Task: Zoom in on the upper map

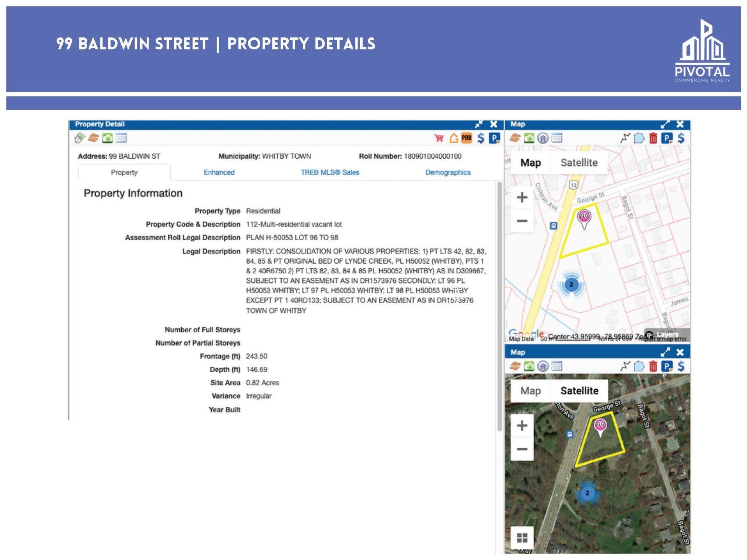Action: (522, 197)
